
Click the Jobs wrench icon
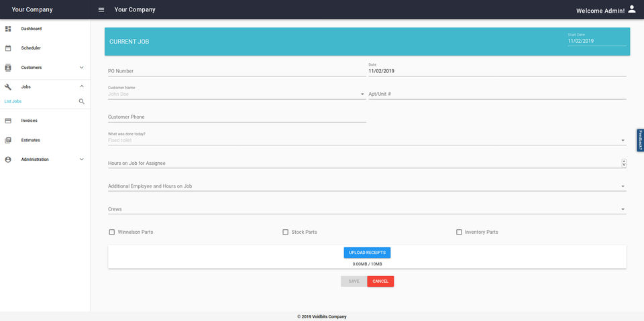click(8, 86)
